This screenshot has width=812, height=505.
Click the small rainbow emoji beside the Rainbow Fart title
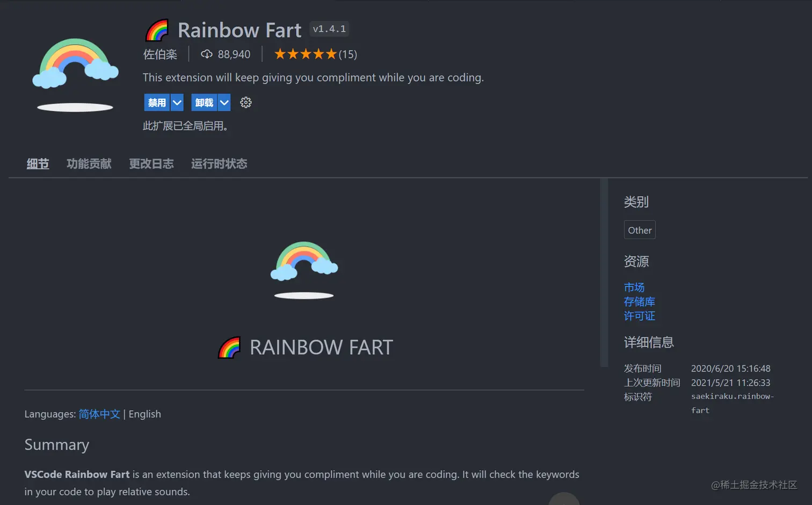(x=157, y=30)
